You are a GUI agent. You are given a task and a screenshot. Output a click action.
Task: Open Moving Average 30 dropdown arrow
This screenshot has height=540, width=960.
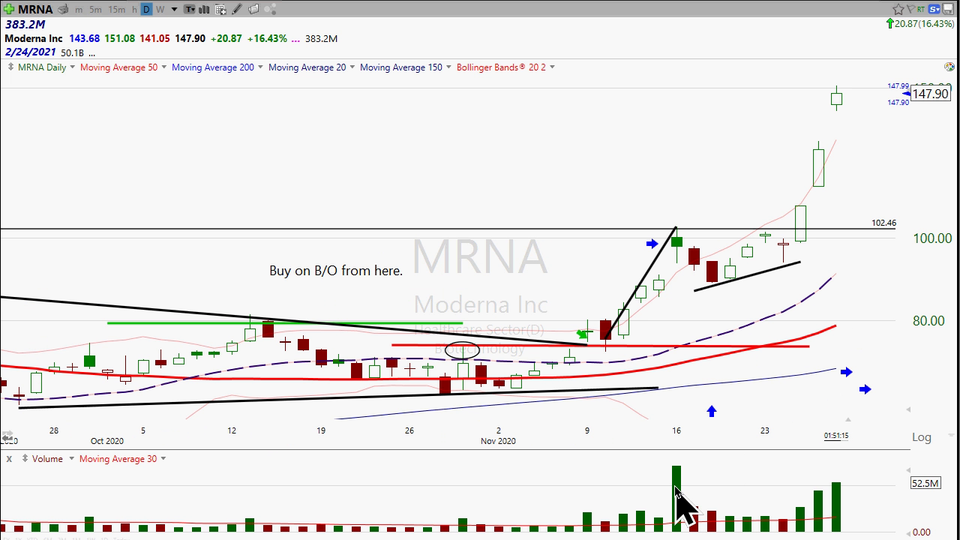(163, 458)
